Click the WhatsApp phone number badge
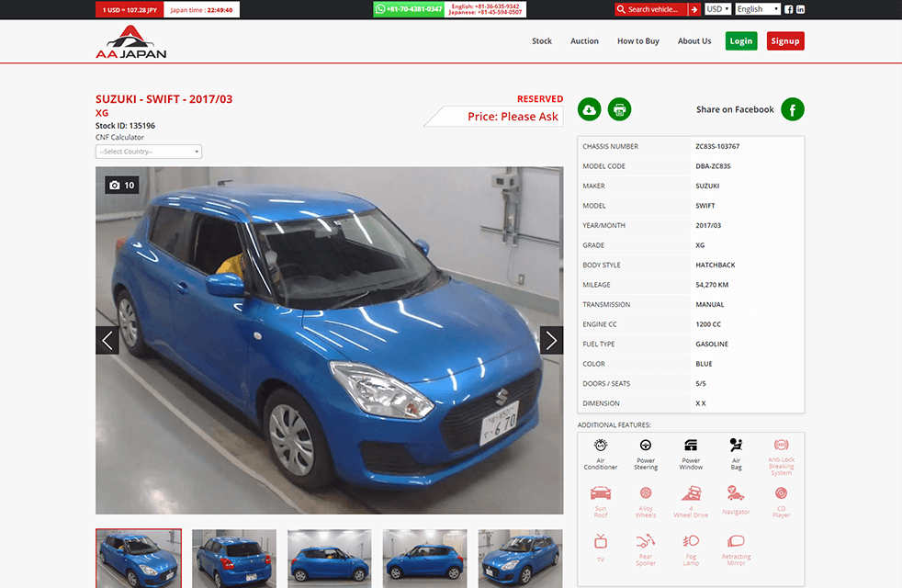This screenshot has width=902, height=588. [x=409, y=9]
